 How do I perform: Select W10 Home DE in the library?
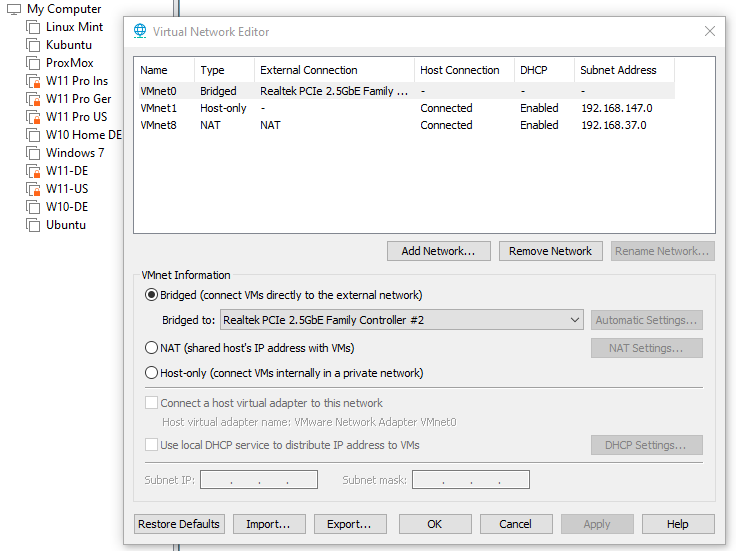(x=84, y=135)
